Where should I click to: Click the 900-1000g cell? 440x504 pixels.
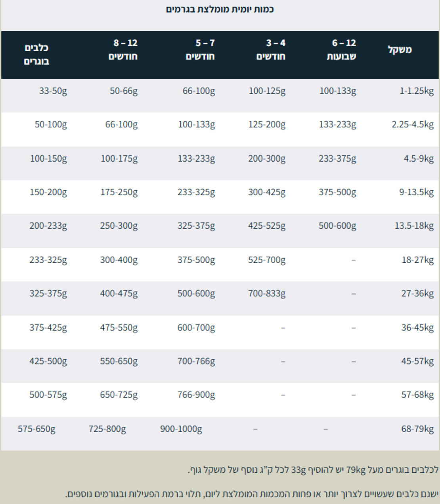(181, 429)
